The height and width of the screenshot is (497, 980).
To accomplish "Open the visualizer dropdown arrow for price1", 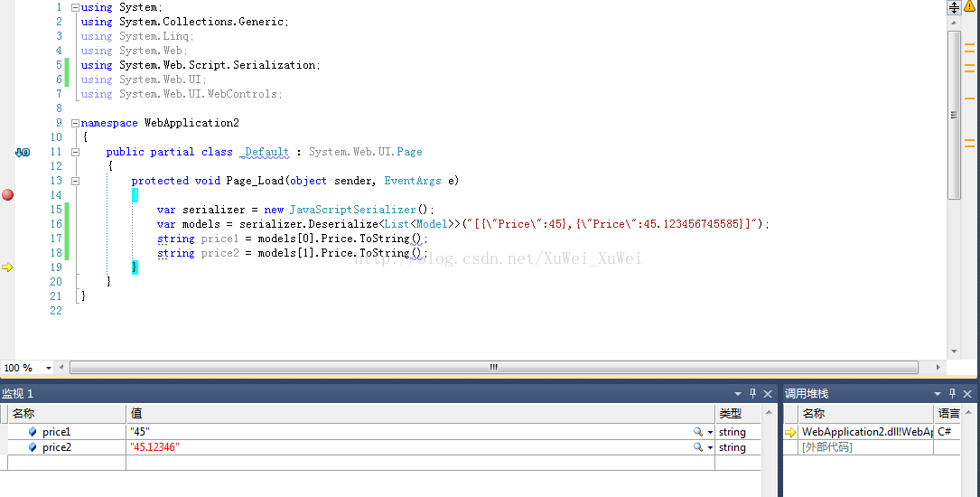I will click(x=710, y=432).
